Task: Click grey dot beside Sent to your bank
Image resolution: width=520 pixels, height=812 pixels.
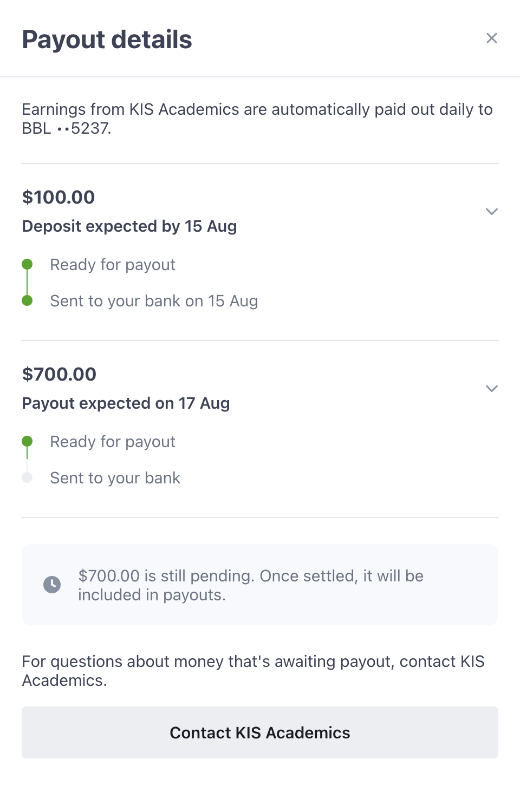Action: [x=27, y=477]
